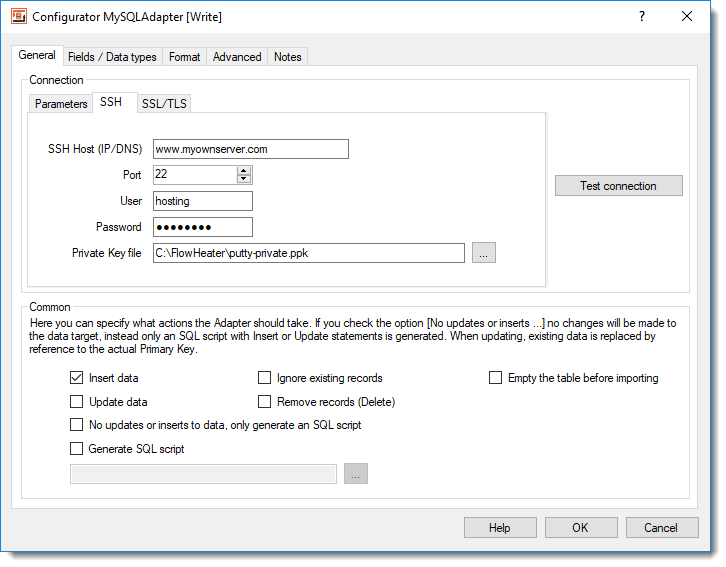Increase the SSH port with up arrow
The height and width of the screenshot is (567, 726).
[x=244, y=170]
